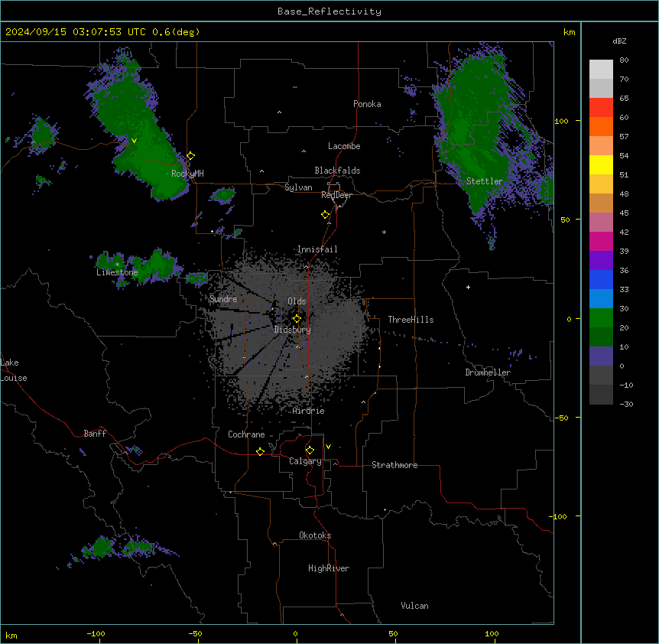Click the Calgary city label
Viewport: 659px width, 644px height.
pyautogui.click(x=306, y=461)
